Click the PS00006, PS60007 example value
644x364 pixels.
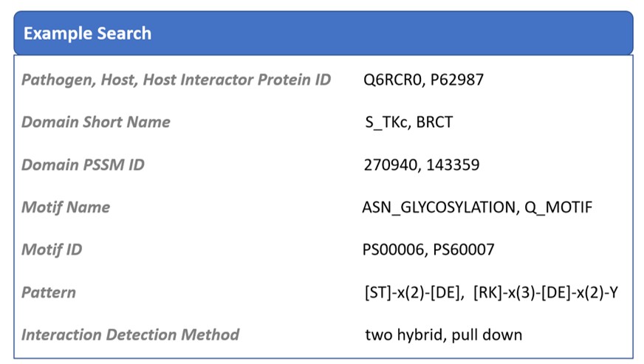click(x=428, y=250)
